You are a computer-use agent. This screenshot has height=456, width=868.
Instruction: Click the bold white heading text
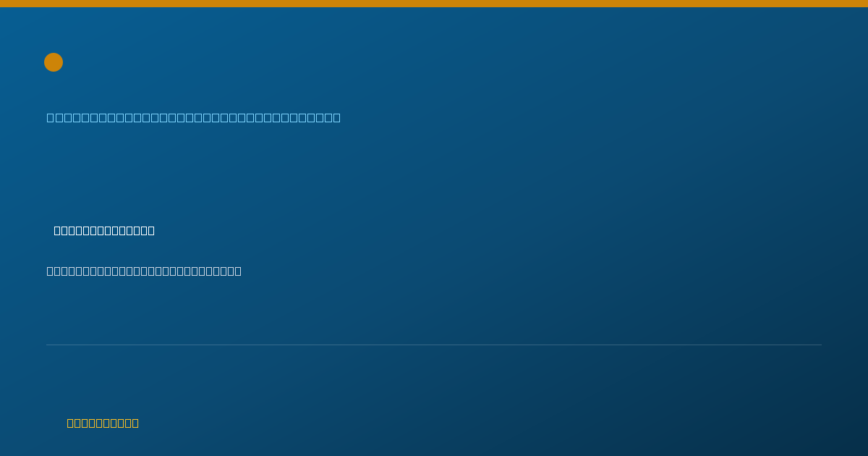pyautogui.click(x=104, y=230)
